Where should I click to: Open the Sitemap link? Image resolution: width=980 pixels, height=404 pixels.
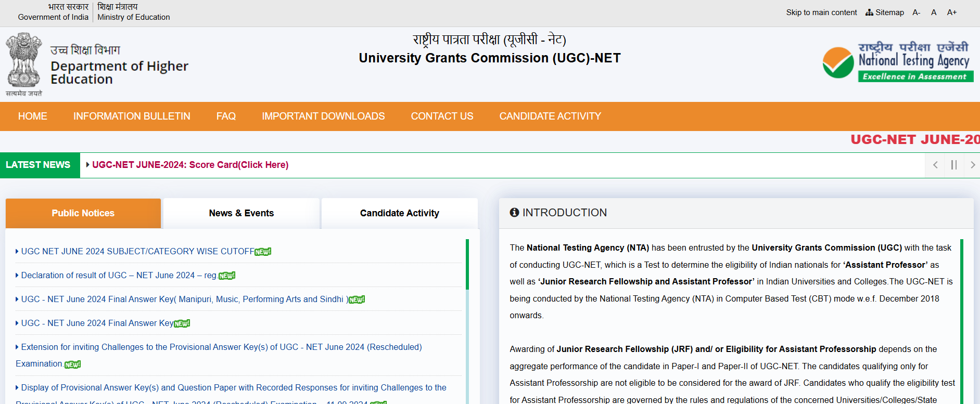(885, 12)
